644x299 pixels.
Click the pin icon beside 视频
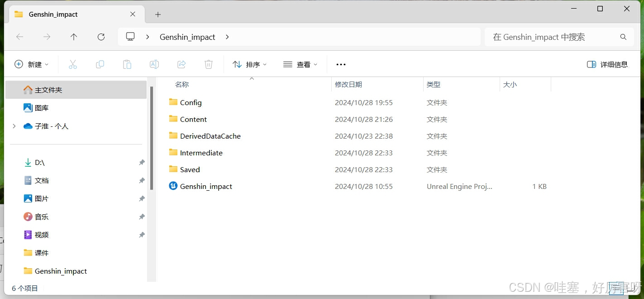pyautogui.click(x=142, y=235)
